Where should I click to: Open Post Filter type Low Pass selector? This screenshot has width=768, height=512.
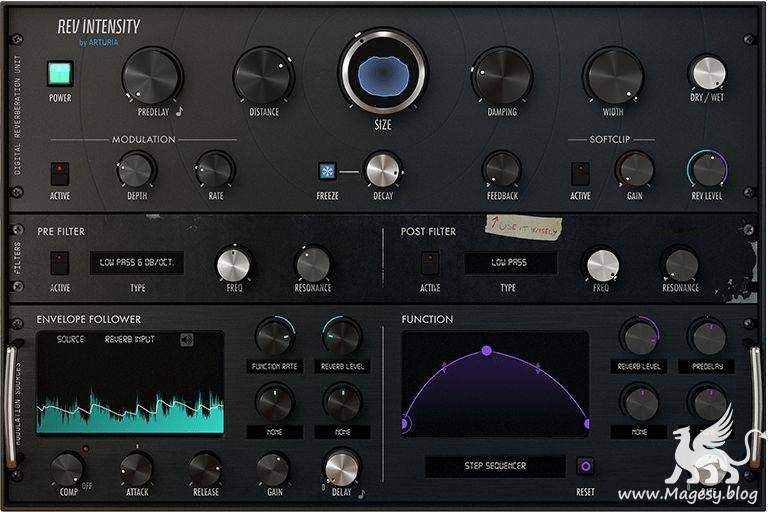pyautogui.click(x=510, y=263)
